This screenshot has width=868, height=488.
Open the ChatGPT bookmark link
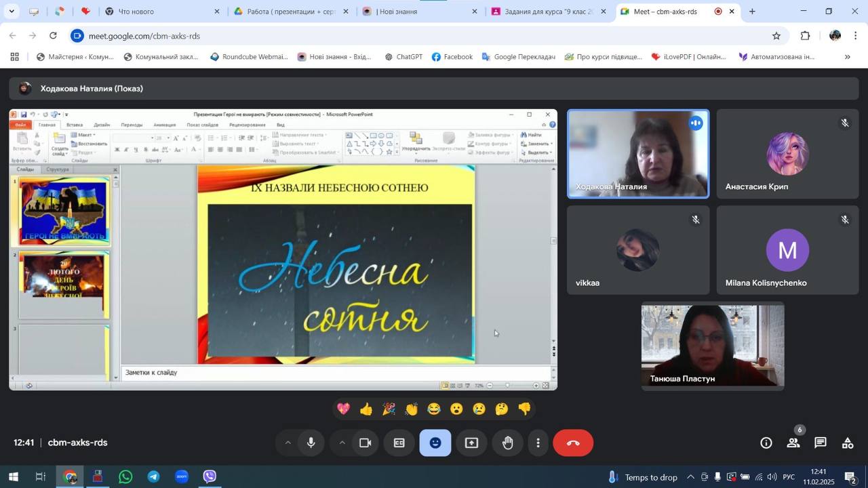click(x=403, y=57)
